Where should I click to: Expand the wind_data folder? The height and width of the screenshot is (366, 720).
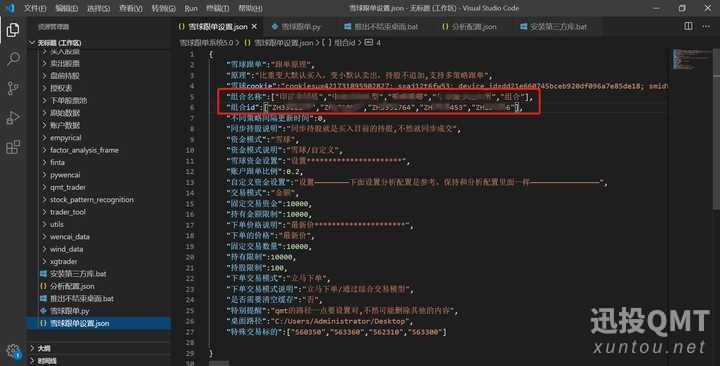click(x=67, y=249)
